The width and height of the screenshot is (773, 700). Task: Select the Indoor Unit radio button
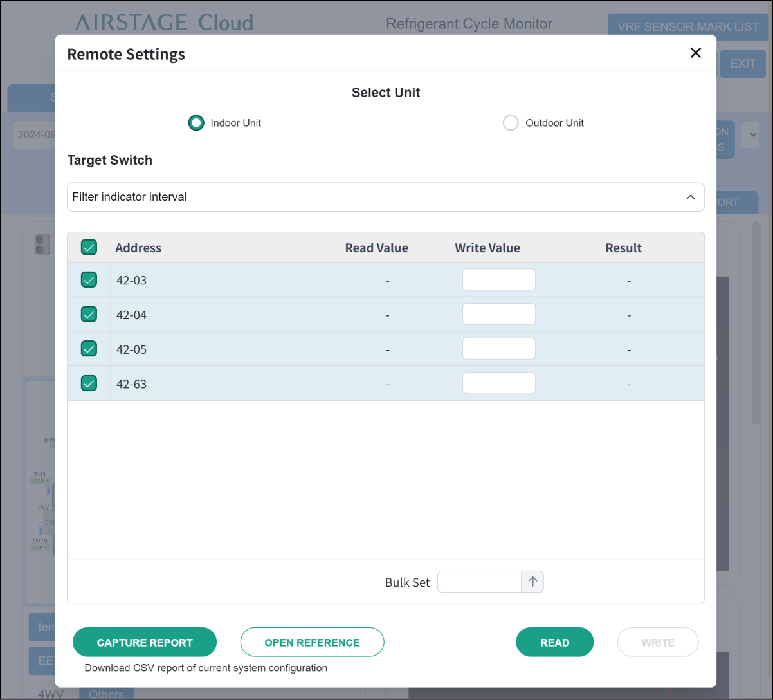196,123
